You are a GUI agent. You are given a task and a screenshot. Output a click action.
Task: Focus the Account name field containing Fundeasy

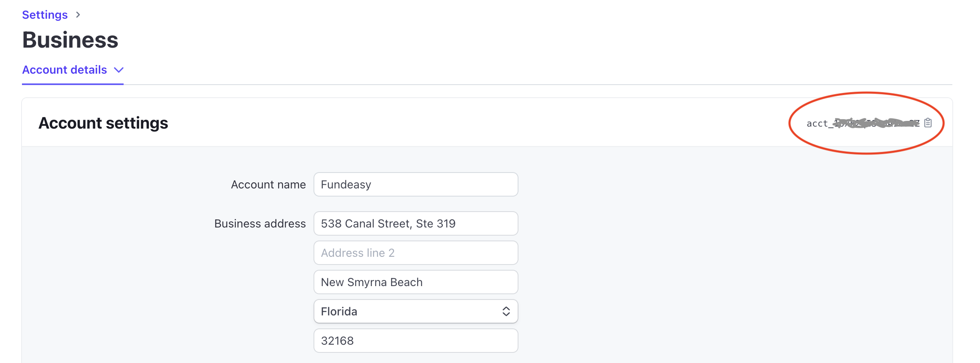tap(416, 184)
